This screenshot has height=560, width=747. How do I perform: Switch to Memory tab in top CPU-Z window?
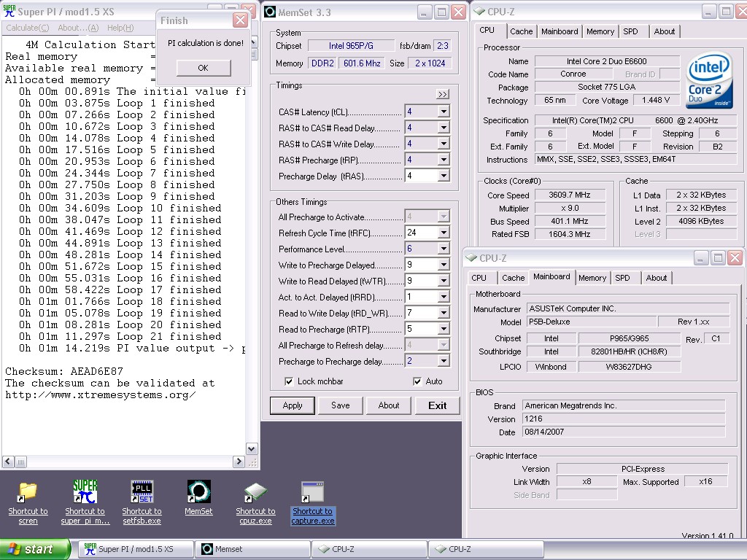click(x=600, y=31)
